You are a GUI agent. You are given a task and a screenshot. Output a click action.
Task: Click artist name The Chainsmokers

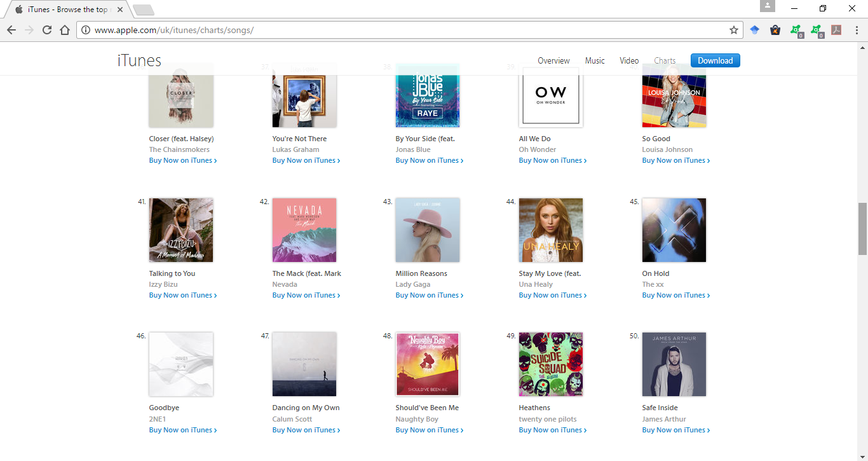click(179, 149)
